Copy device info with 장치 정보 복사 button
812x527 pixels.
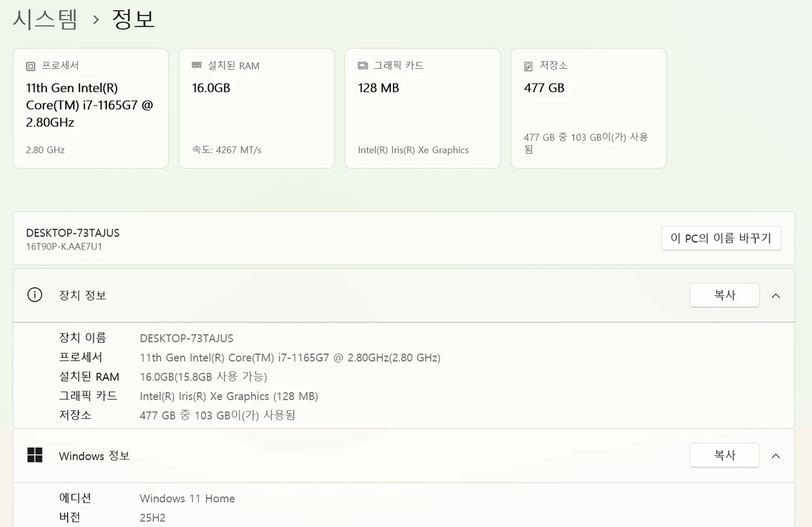tap(725, 295)
